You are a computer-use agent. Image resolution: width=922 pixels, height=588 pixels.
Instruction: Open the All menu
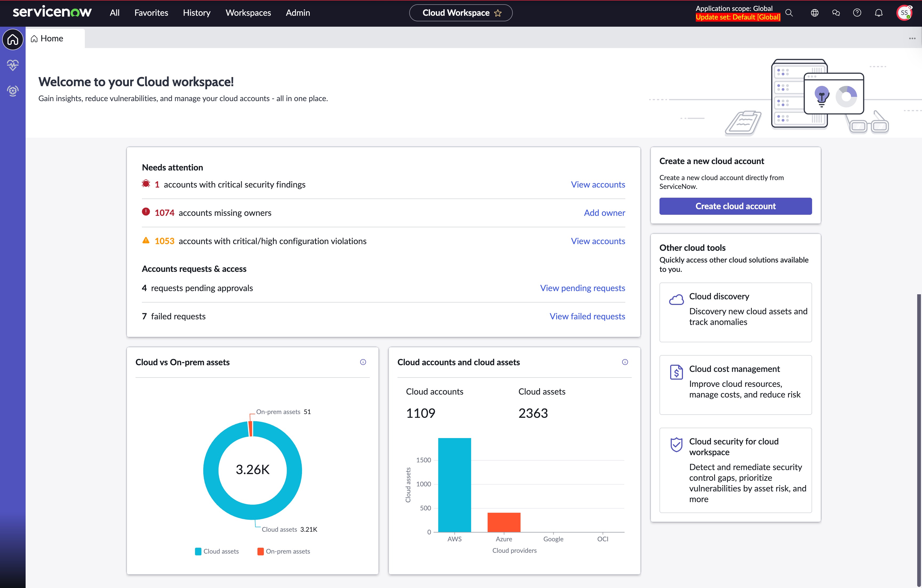[x=114, y=13]
